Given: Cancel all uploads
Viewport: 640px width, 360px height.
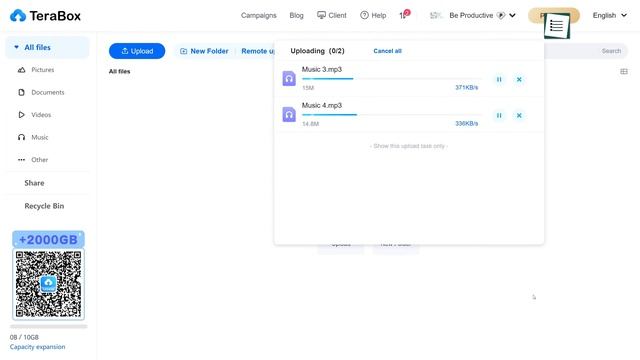Looking at the screenshot, I should [x=387, y=51].
